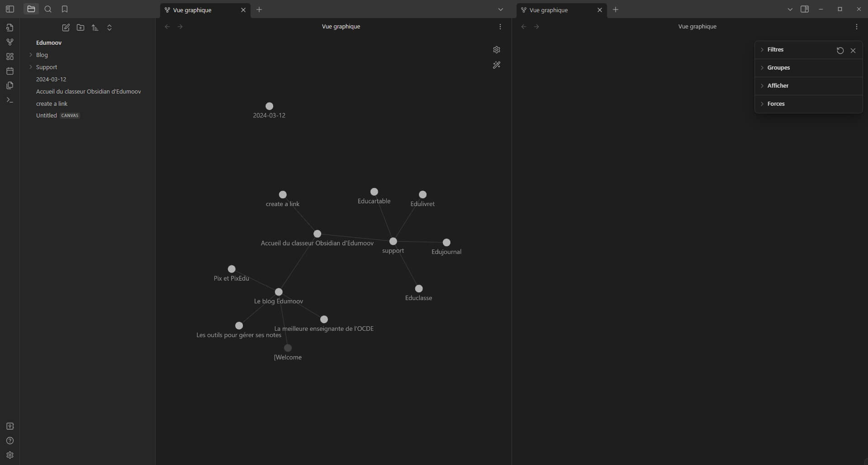Click the new folder icon
The height and width of the screenshot is (465, 868).
pos(81,28)
